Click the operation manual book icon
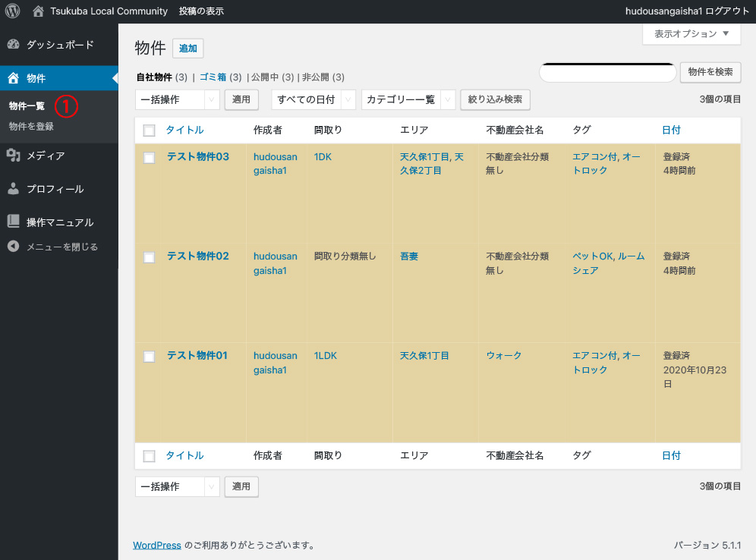The height and width of the screenshot is (560, 756). pos(13,222)
